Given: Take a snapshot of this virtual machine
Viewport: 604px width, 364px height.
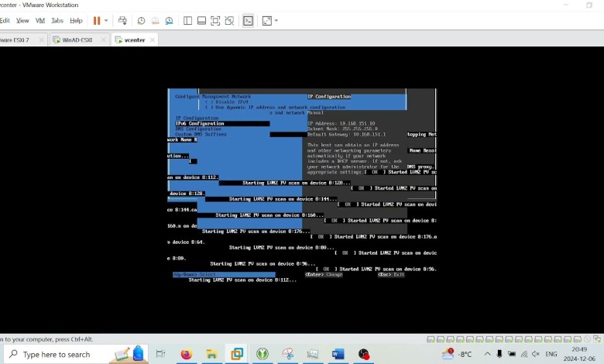Looking at the screenshot, I should (x=141, y=21).
